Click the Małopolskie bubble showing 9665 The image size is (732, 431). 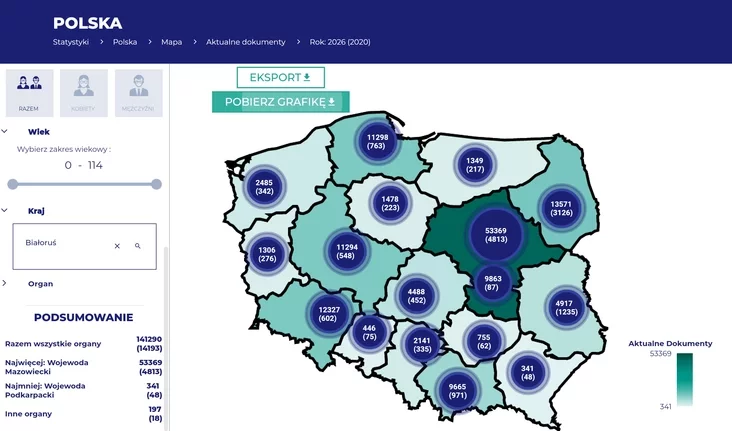click(x=457, y=390)
